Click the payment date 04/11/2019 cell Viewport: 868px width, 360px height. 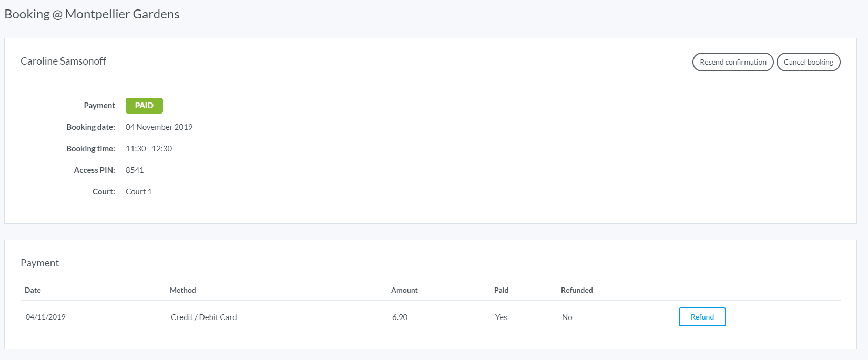pos(46,317)
